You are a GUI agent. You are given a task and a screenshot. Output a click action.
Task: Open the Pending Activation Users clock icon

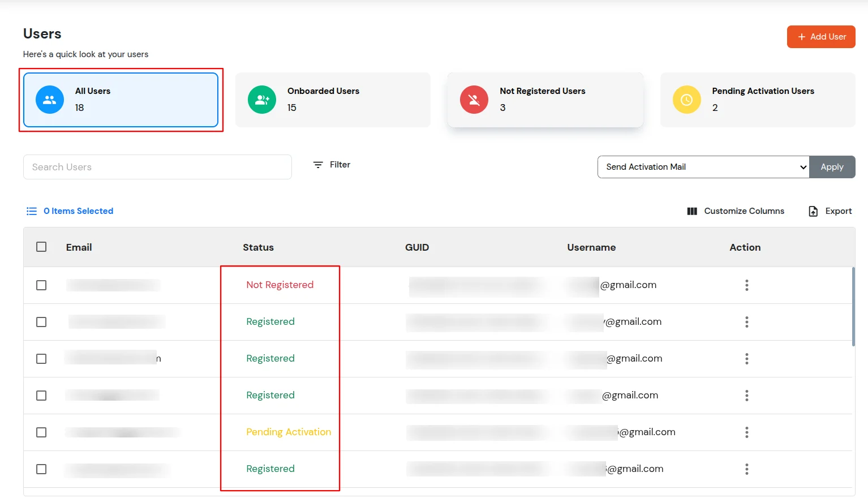[x=686, y=100]
